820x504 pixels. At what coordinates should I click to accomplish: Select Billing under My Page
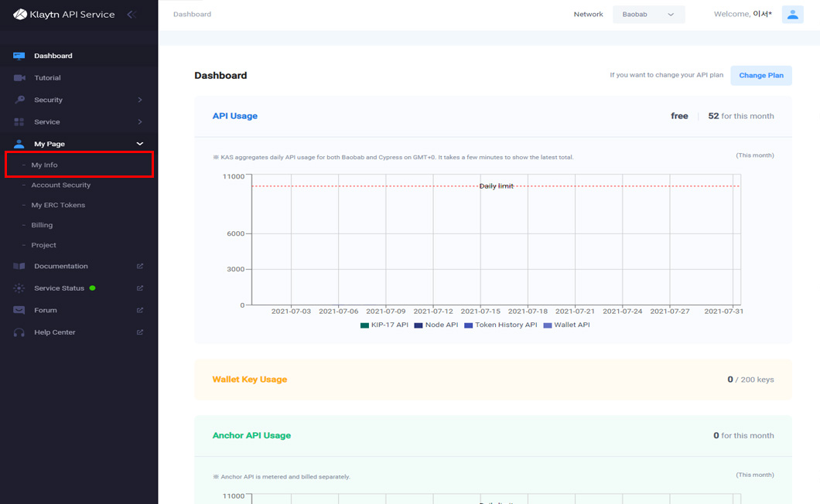42,225
